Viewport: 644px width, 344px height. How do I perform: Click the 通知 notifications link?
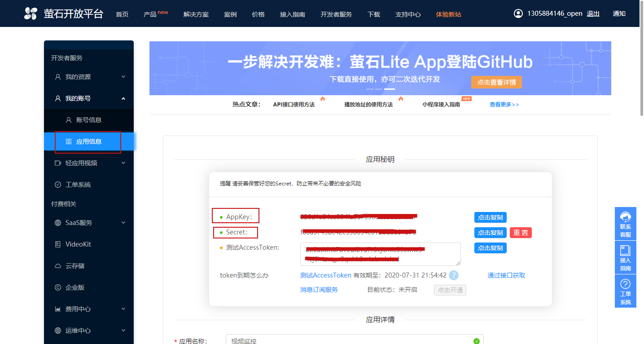pyautogui.click(x=619, y=13)
